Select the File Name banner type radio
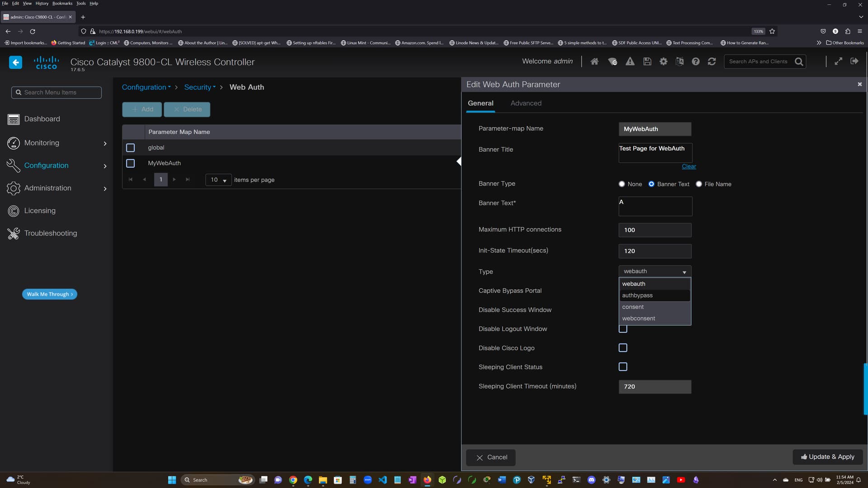Screen dimensions: 868x488 click(699, 184)
